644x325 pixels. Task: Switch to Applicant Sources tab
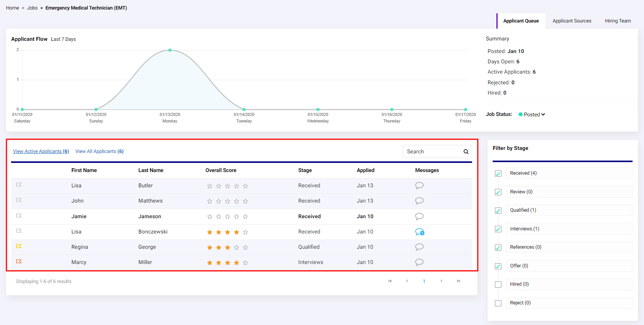pos(572,21)
